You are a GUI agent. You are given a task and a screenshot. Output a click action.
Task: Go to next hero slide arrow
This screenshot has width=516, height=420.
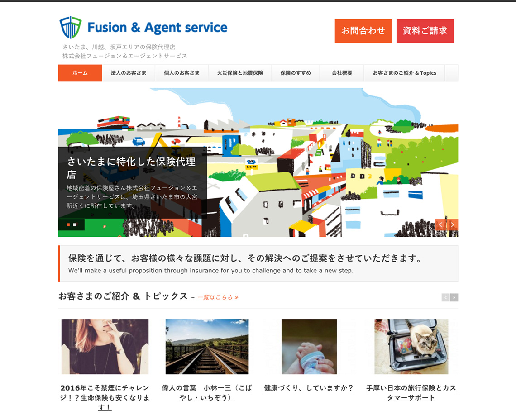453,225
